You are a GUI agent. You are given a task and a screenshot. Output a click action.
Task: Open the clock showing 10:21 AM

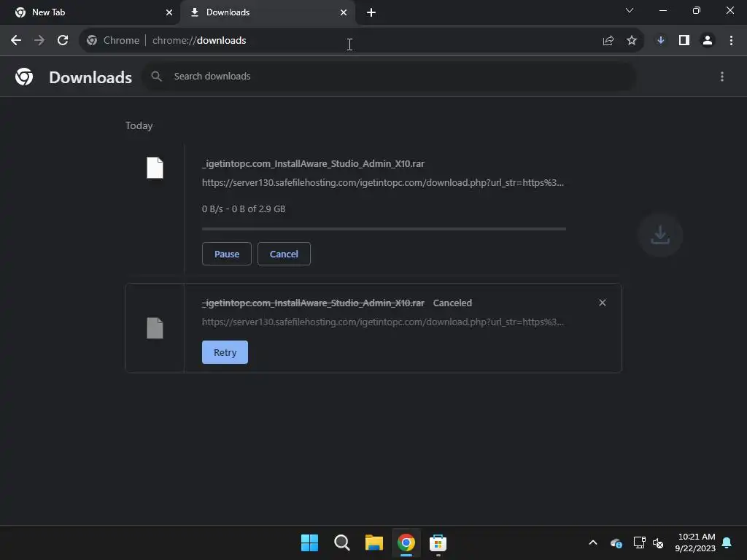click(695, 542)
